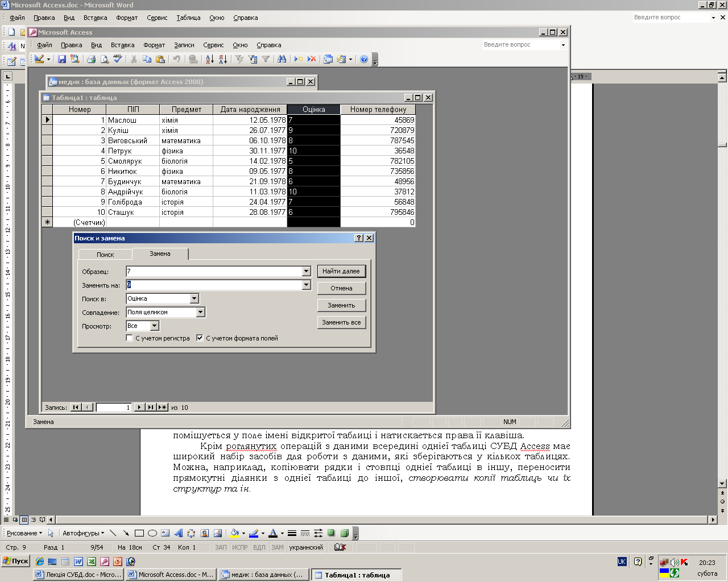Select the Line tool in Drawing toolbar
This screenshot has width=728, height=582.
[x=113, y=533]
